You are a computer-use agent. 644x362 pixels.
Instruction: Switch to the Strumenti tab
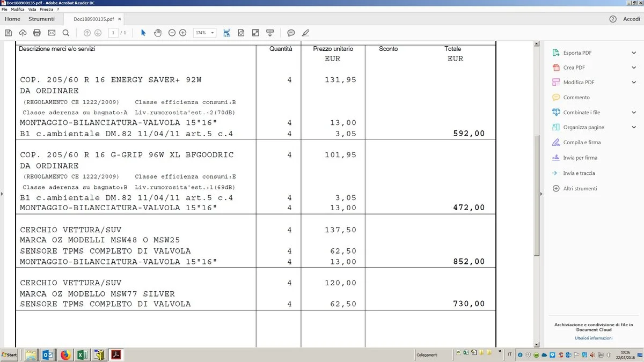tap(41, 19)
